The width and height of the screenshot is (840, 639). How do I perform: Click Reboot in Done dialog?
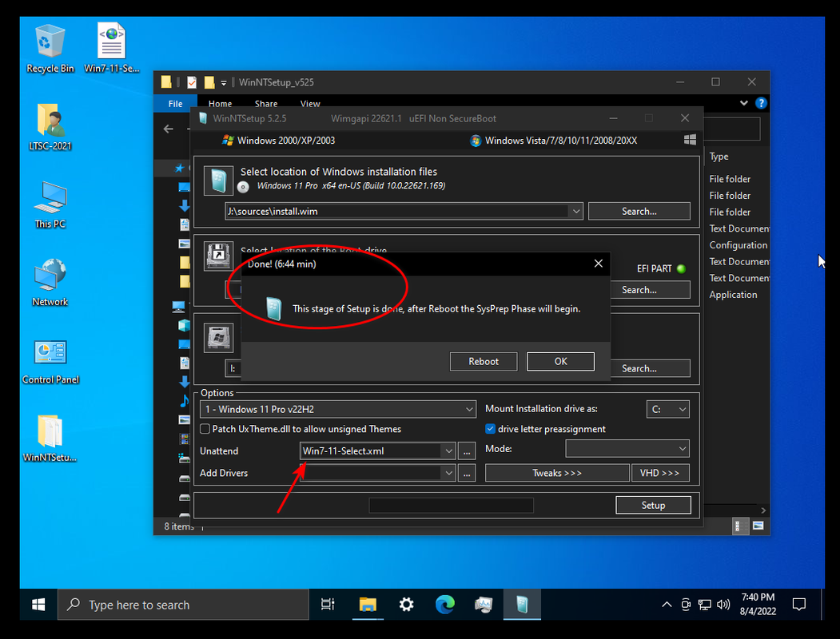coord(484,361)
